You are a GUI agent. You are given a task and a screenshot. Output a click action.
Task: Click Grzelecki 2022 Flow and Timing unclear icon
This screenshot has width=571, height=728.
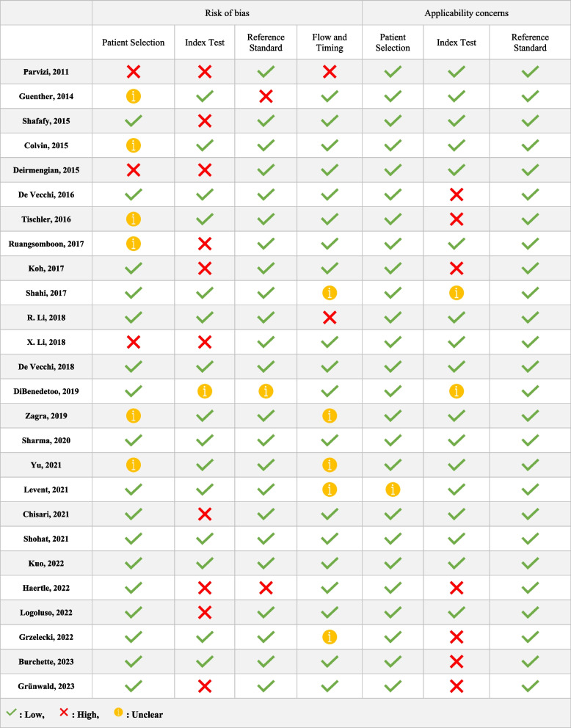[x=330, y=638]
